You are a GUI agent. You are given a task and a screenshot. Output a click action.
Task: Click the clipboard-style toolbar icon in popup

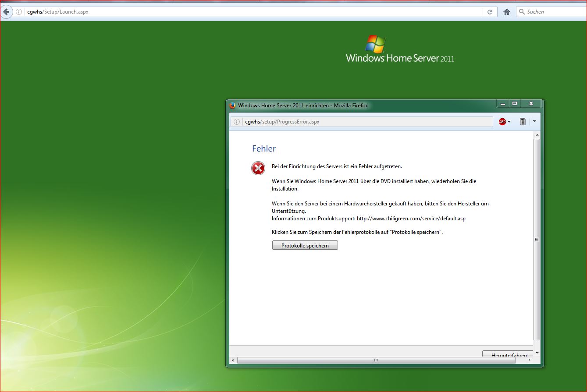(523, 122)
